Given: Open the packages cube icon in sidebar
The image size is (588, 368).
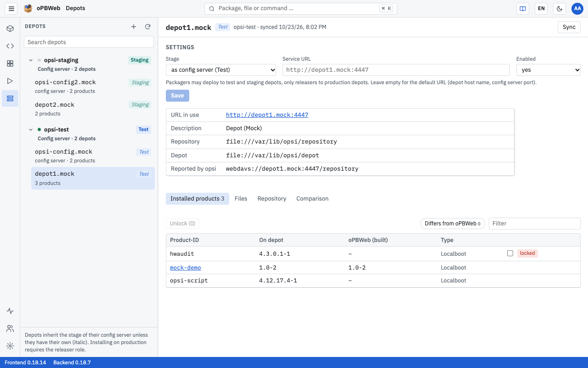Looking at the screenshot, I should 10,29.
